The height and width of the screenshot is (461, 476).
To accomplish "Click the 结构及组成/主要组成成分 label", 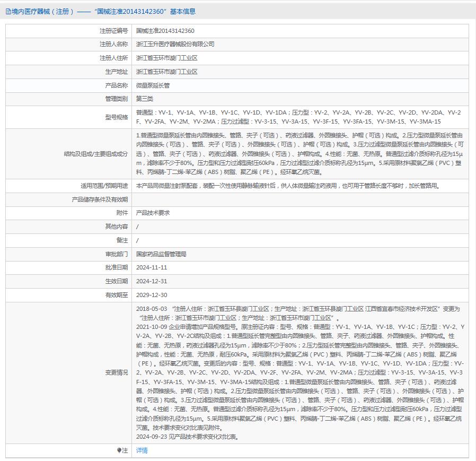I will (x=95, y=154).
